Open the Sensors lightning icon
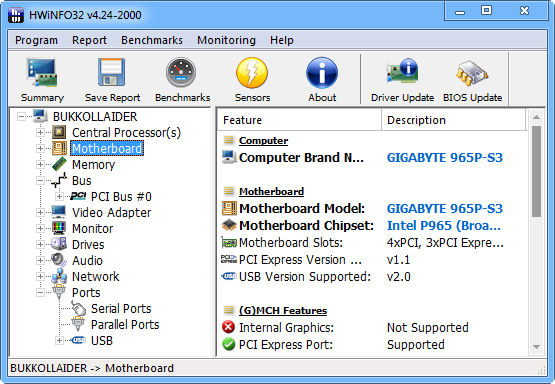 pos(252,73)
